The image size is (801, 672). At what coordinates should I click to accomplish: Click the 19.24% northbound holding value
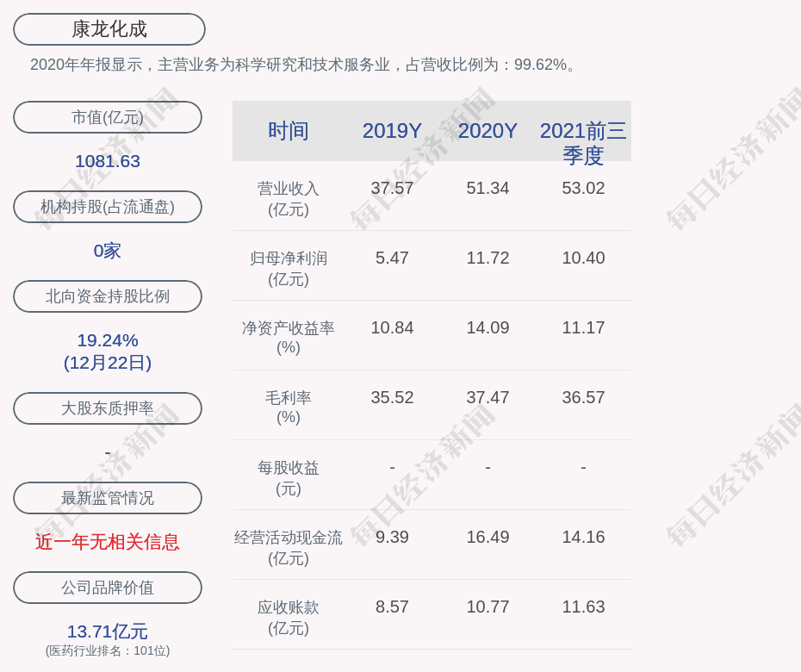click(x=108, y=340)
